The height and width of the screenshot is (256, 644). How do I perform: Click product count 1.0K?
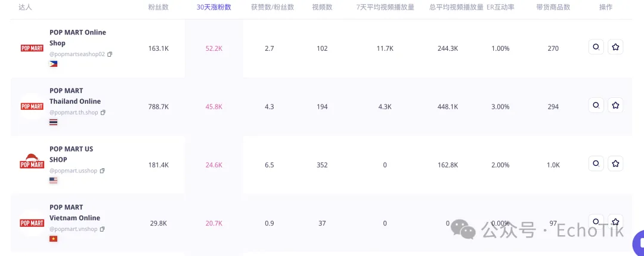pos(553,165)
